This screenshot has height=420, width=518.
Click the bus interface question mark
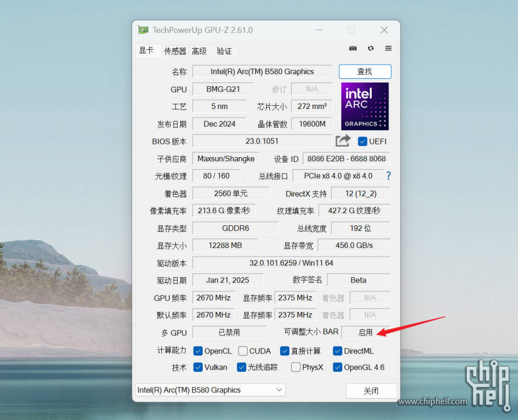pos(388,176)
